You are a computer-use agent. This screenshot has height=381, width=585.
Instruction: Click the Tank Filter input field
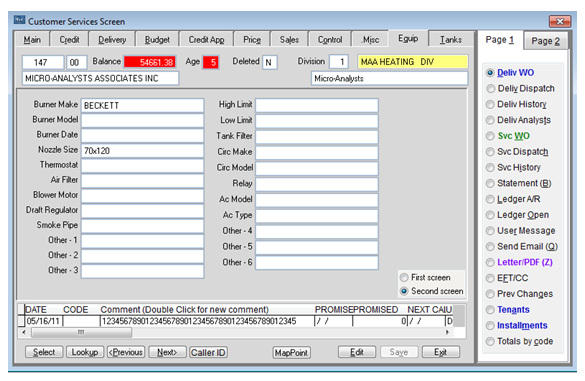pos(317,137)
